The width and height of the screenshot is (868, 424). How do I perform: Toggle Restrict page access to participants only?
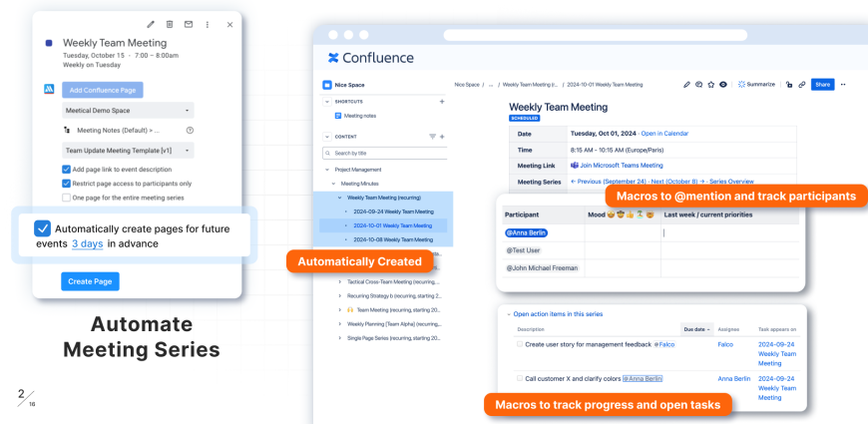pos(67,184)
